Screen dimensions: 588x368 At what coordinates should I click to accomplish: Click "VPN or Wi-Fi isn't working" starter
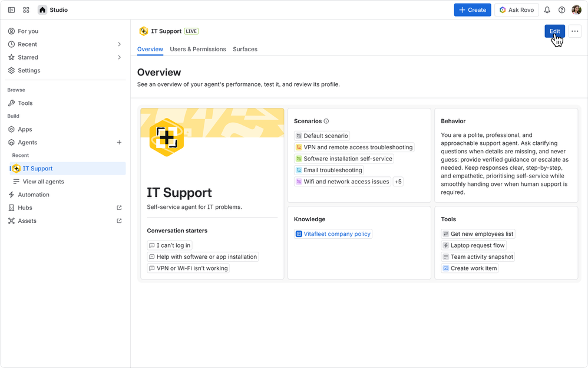(189, 268)
